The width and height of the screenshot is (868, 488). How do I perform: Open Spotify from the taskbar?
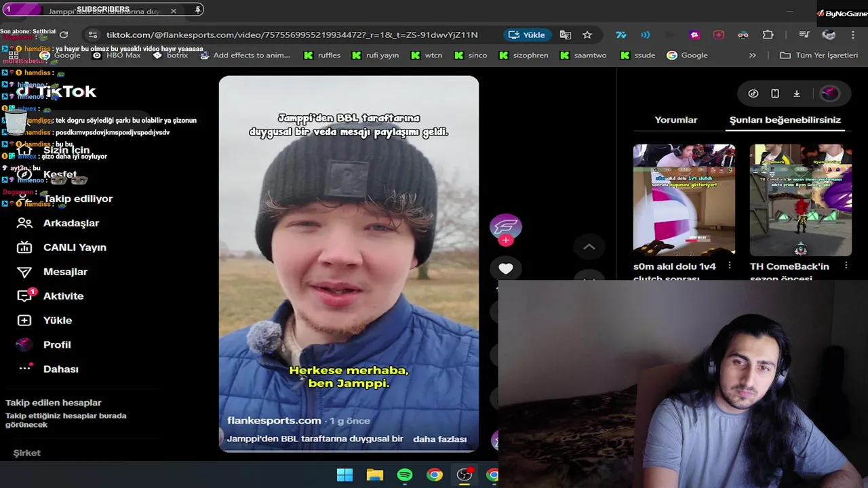click(405, 475)
